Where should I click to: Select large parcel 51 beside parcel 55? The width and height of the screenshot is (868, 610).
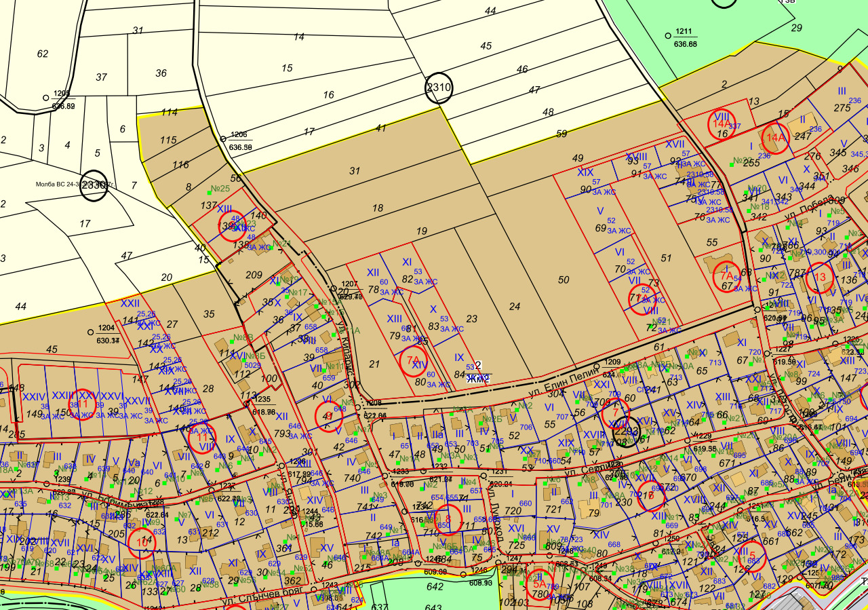point(666,258)
